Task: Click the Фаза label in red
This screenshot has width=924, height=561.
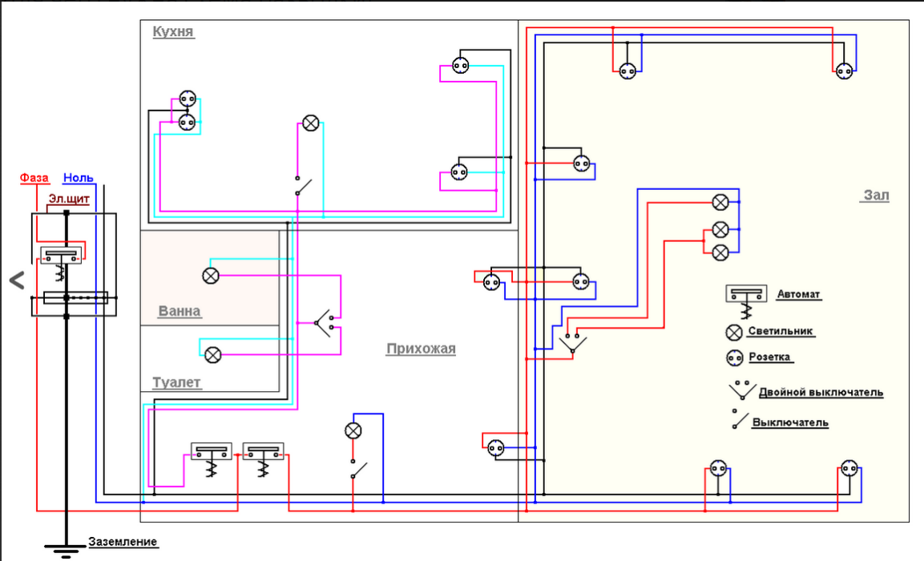Action: 34,178
